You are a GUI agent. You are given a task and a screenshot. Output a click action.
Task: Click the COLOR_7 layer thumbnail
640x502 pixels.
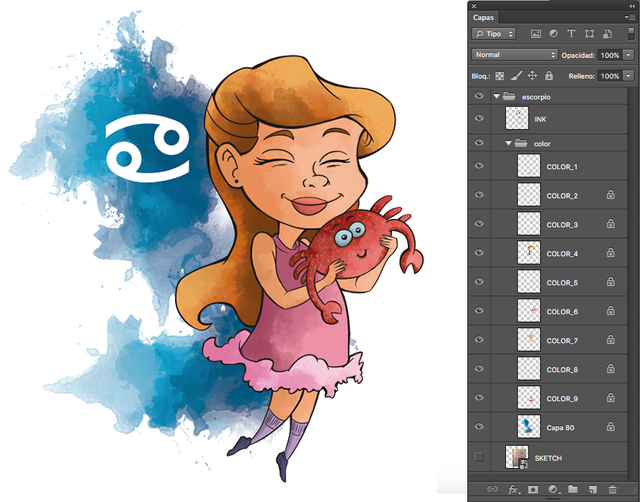[x=529, y=340]
